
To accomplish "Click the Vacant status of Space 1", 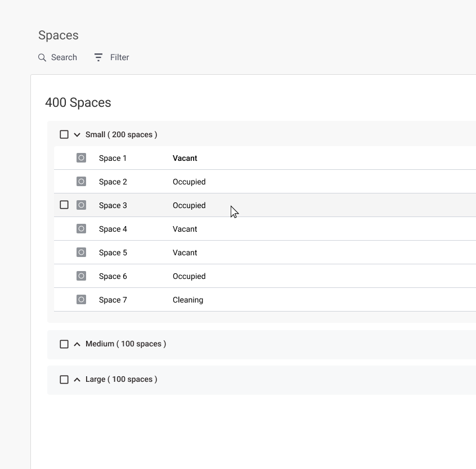I will 185,158.
